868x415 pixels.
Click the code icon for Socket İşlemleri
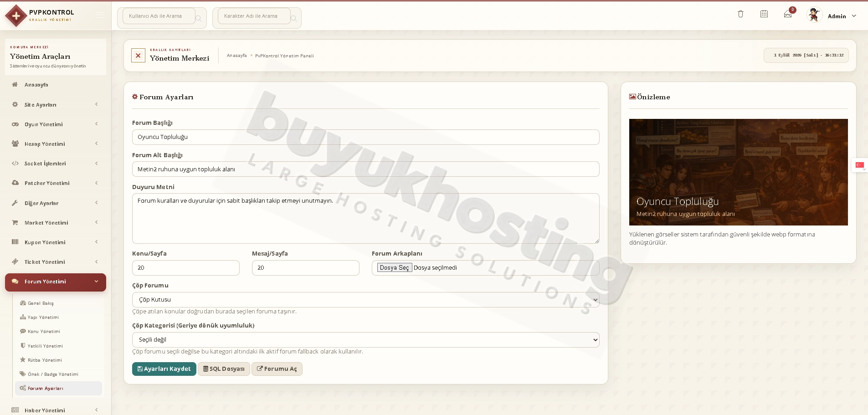[15, 163]
